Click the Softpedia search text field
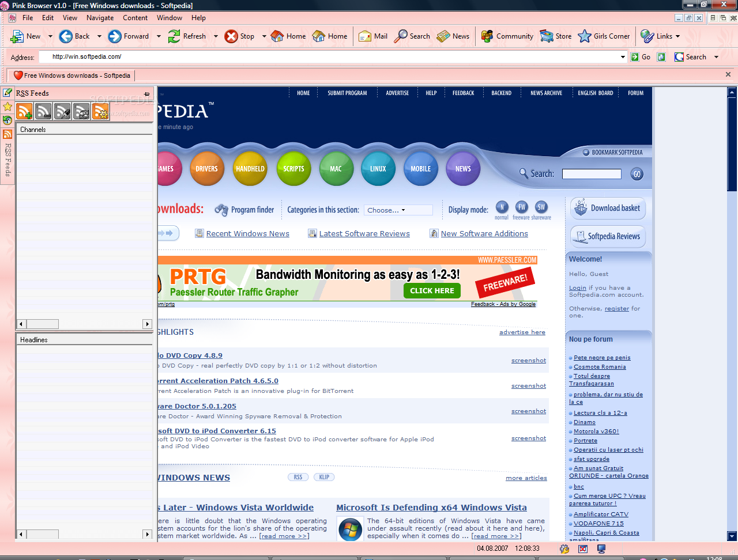 tap(592, 174)
